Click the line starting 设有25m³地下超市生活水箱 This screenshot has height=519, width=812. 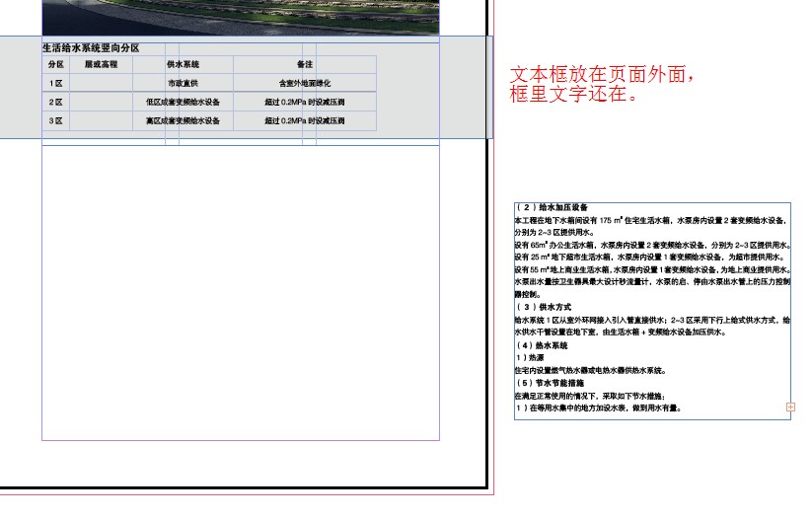click(x=650, y=257)
